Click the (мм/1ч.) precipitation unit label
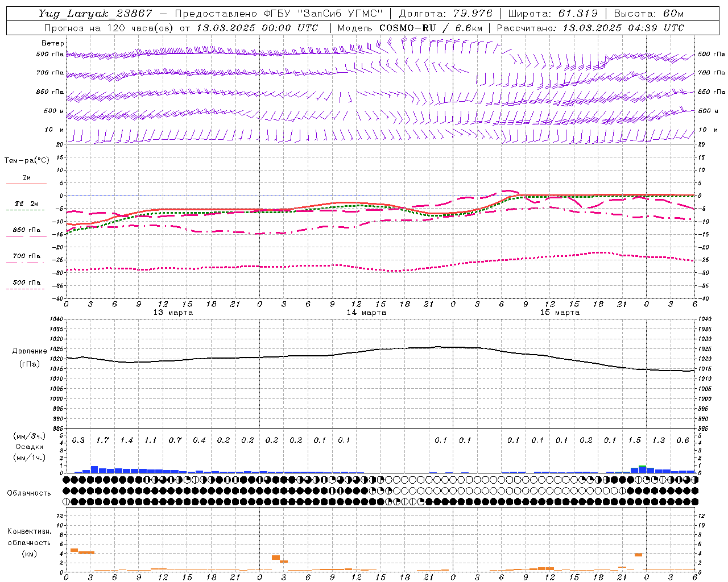Viewport: 728px width, 582px height. (x=28, y=458)
